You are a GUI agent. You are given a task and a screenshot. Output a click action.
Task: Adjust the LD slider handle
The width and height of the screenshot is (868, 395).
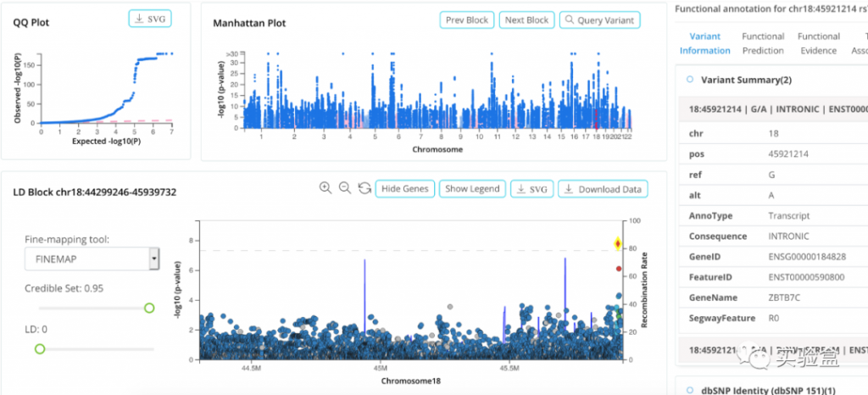coord(39,348)
